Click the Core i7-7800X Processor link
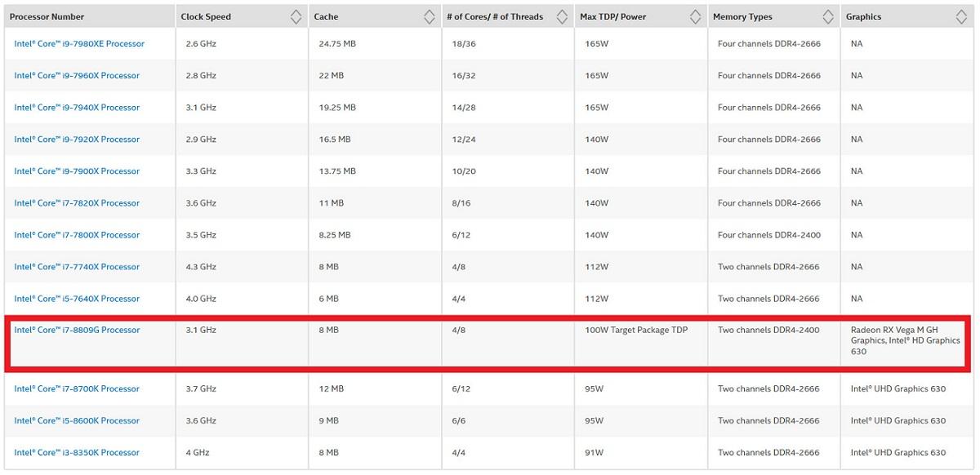 (77, 235)
